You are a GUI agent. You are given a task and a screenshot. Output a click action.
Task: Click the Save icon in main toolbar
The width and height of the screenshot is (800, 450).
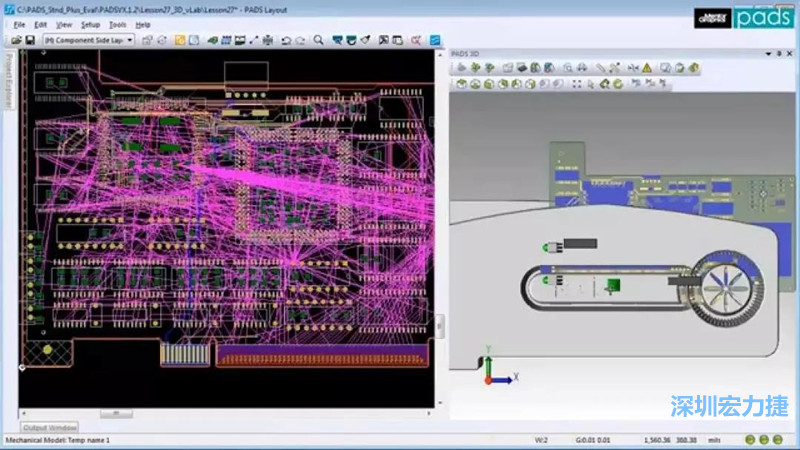click(x=30, y=40)
